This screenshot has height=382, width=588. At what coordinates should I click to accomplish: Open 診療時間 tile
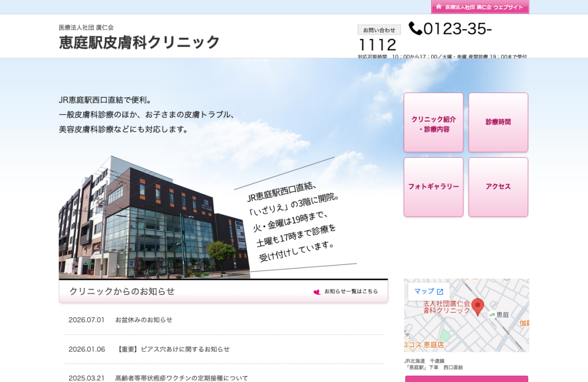click(498, 123)
